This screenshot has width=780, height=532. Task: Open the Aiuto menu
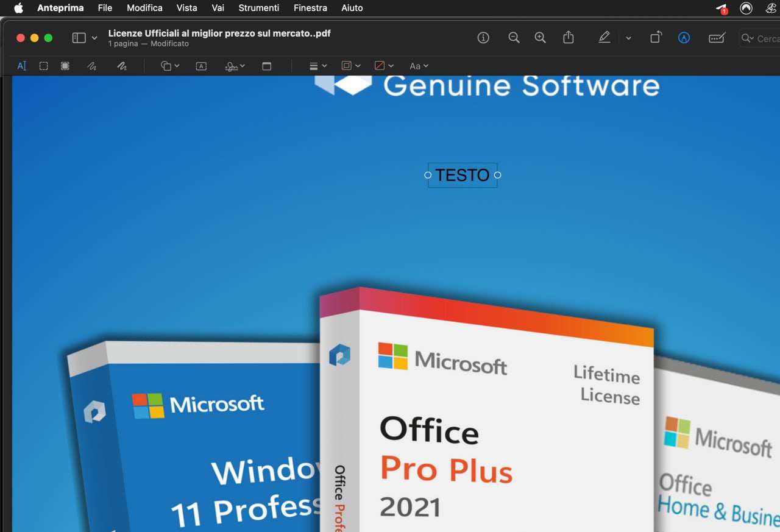click(x=352, y=8)
